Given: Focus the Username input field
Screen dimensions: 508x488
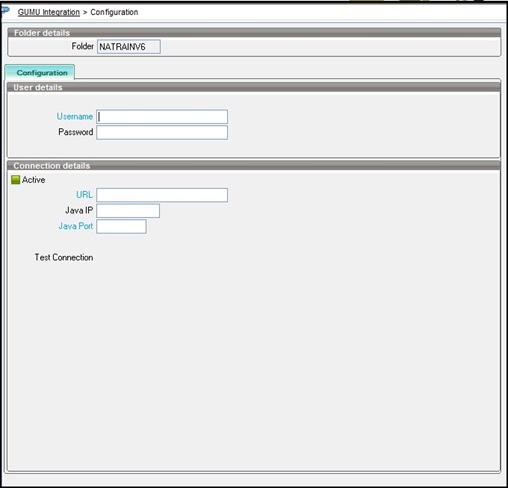Looking at the screenshot, I should (162, 117).
